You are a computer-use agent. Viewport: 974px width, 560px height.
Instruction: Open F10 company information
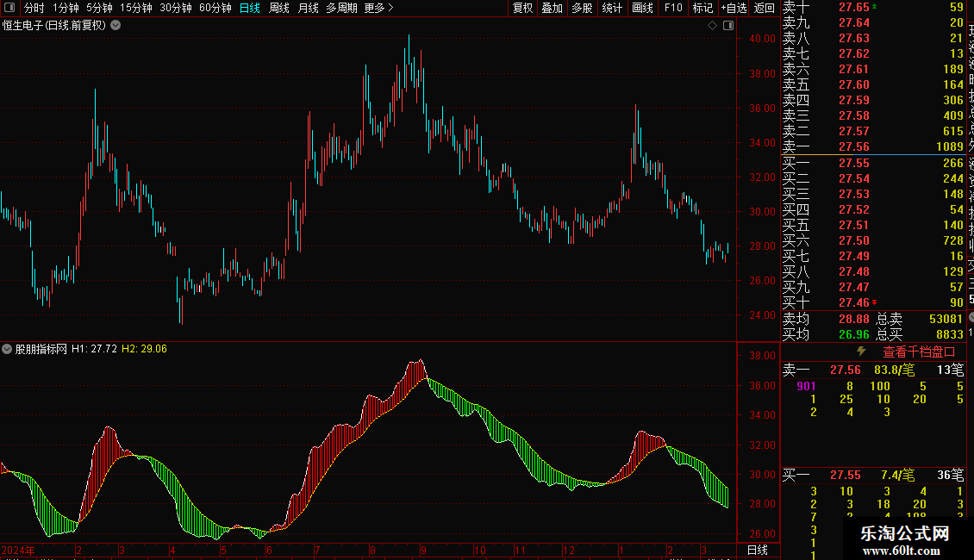coord(672,8)
